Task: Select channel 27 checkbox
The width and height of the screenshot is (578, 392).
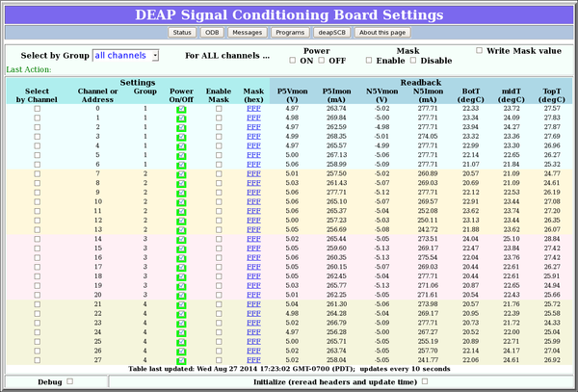Action: coord(38,360)
